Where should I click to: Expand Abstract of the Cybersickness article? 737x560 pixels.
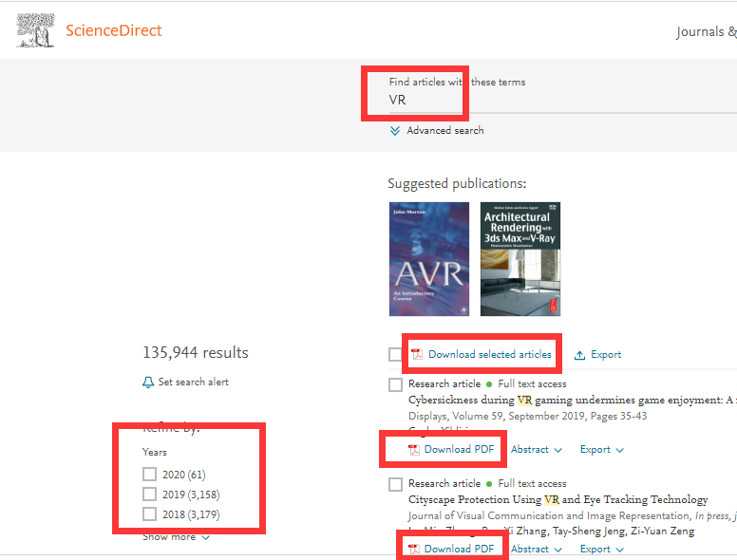click(x=537, y=450)
